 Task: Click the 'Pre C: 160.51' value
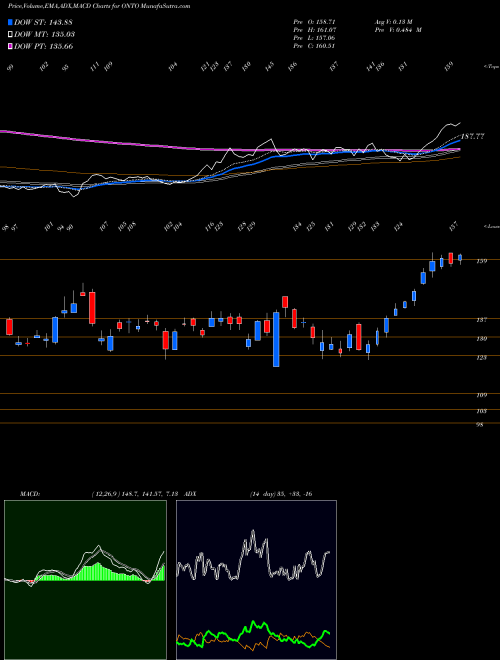(314, 46)
